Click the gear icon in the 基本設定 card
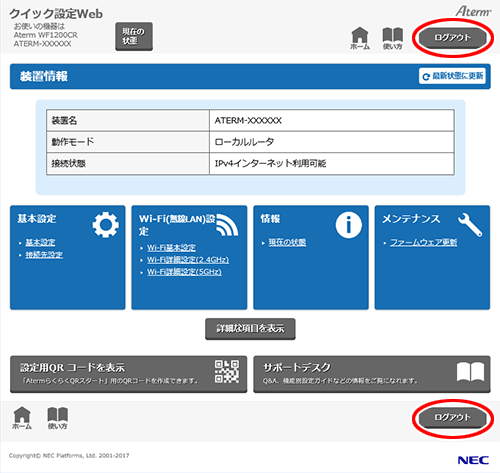The height and width of the screenshot is (473, 500). coord(106,225)
